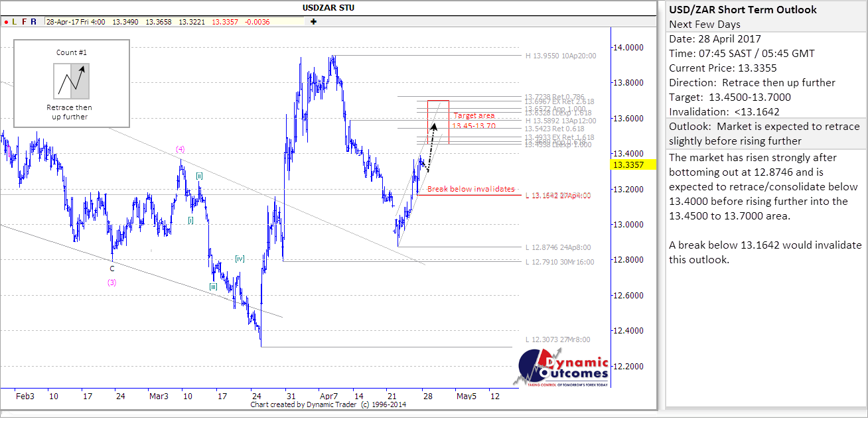This screenshot has width=868, height=427.
Task: Click the -0.0036 change value
Action: pos(257,22)
